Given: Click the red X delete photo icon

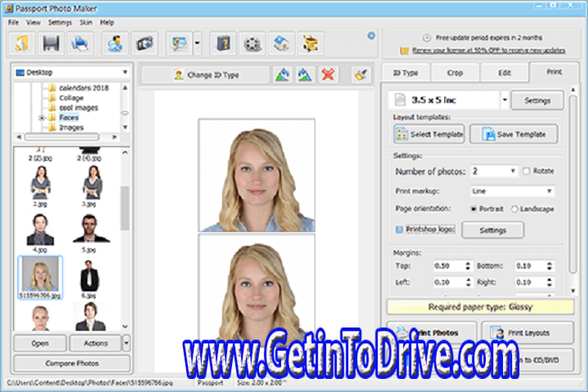Looking at the screenshot, I should (328, 74).
